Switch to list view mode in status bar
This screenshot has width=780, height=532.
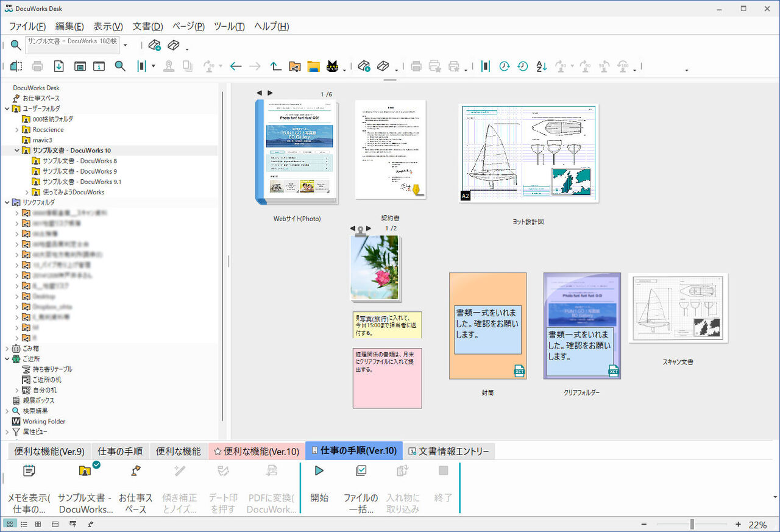[24, 524]
